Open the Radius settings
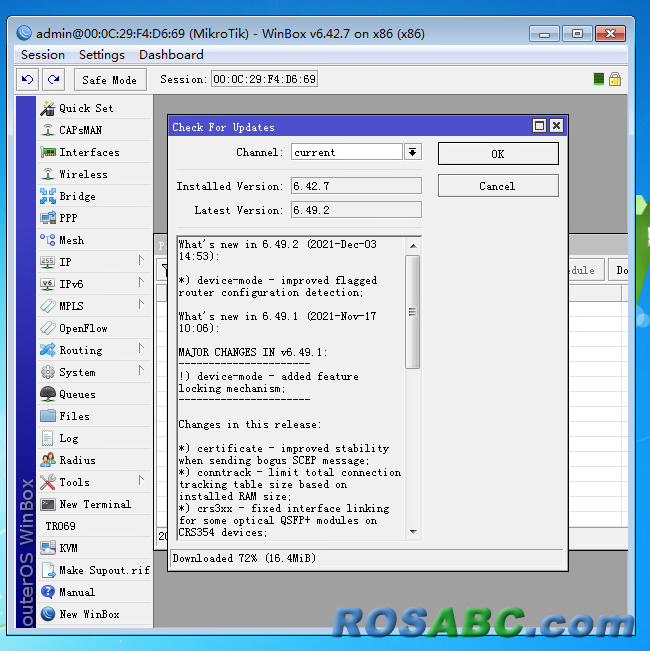Image resolution: width=650 pixels, height=651 pixels. tap(95, 460)
